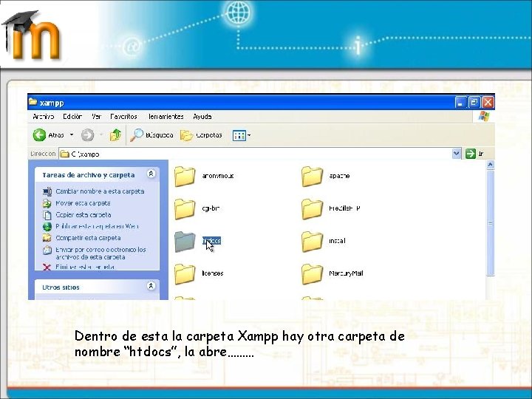Image resolution: width=532 pixels, height=399 pixels.
Task: Click the Moodle logo with graduation cap
Action: [31, 35]
